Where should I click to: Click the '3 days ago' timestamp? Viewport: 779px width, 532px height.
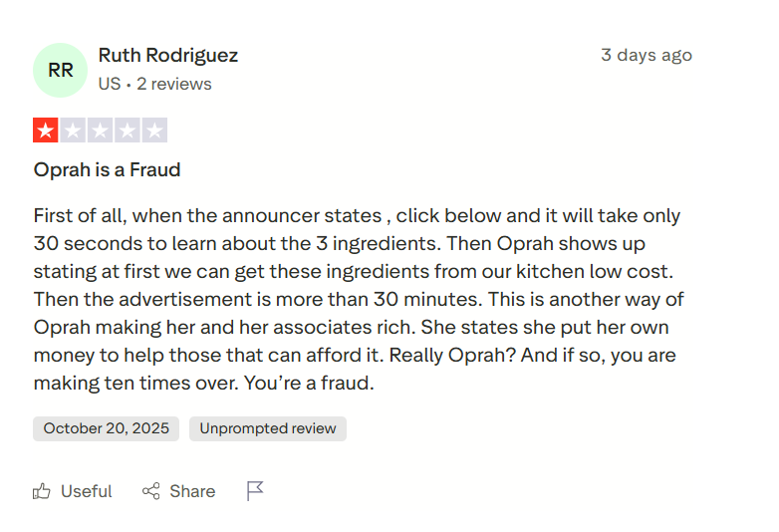(x=646, y=55)
